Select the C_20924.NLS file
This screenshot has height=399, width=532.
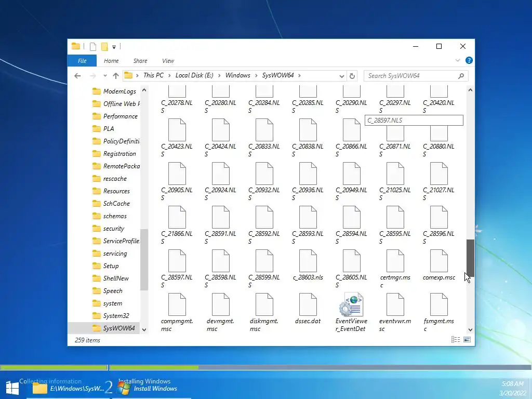pyautogui.click(x=220, y=181)
